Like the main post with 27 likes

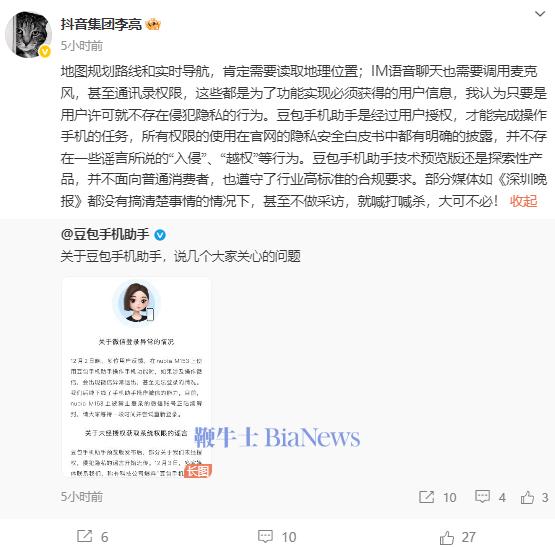click(x=457, y=537)
